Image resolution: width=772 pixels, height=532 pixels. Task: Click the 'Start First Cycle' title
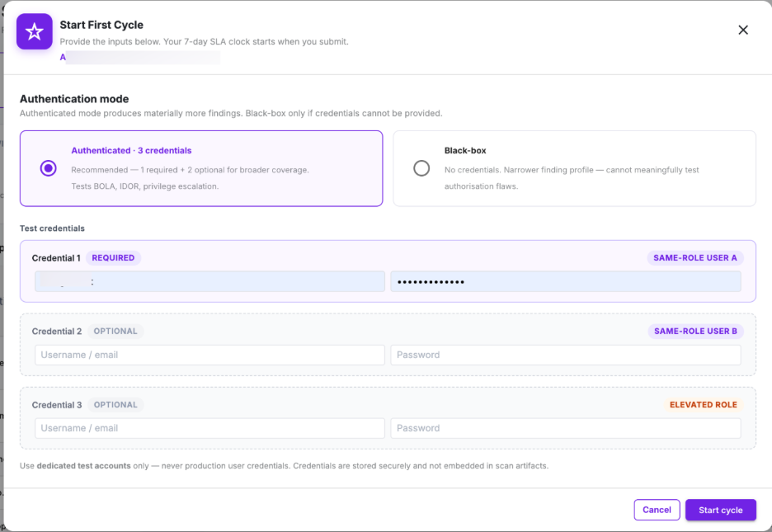click(101, 25)
